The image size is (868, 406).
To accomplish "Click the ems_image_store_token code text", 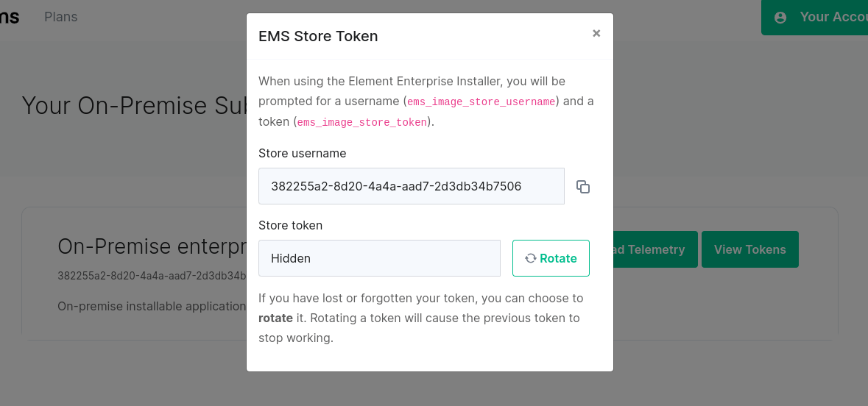I will point(362,122).
